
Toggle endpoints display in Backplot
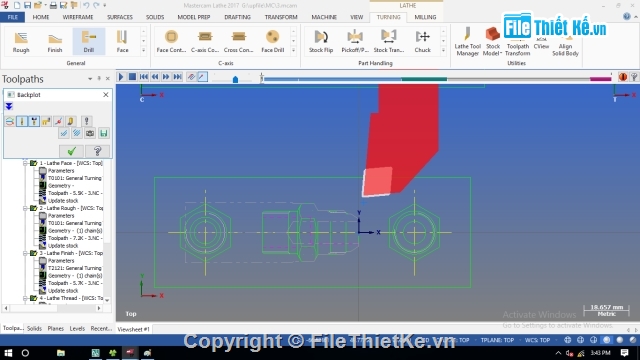58,121
